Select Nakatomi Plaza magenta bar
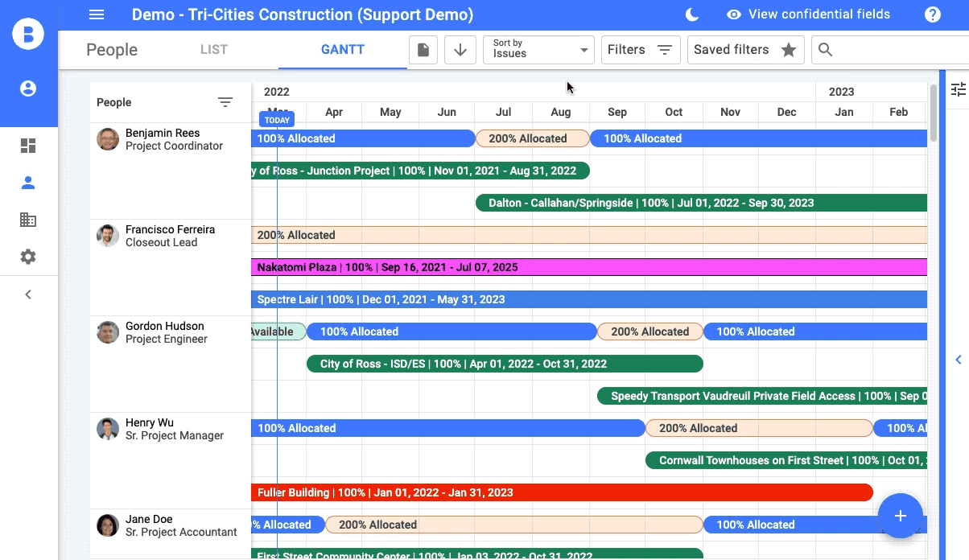 pyautogui.click(x=589, y=267)
